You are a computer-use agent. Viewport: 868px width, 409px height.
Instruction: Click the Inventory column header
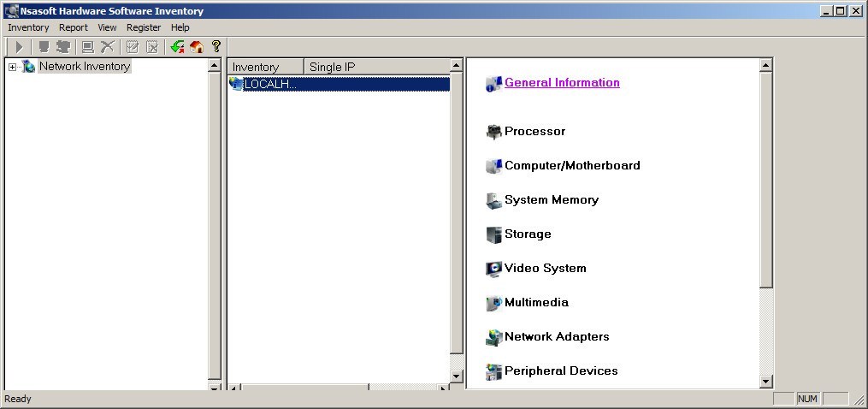point(266,67)
